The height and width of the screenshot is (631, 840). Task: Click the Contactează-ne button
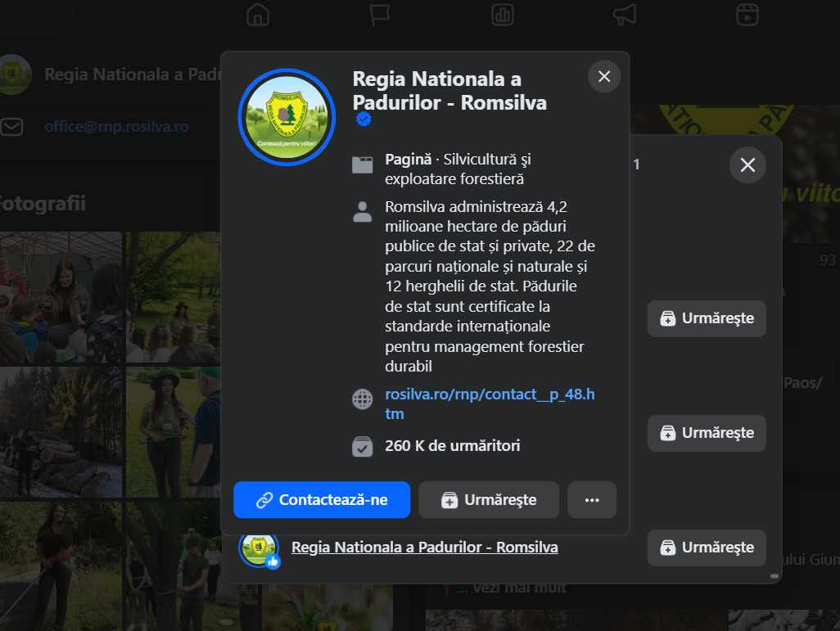click(322, 499)
